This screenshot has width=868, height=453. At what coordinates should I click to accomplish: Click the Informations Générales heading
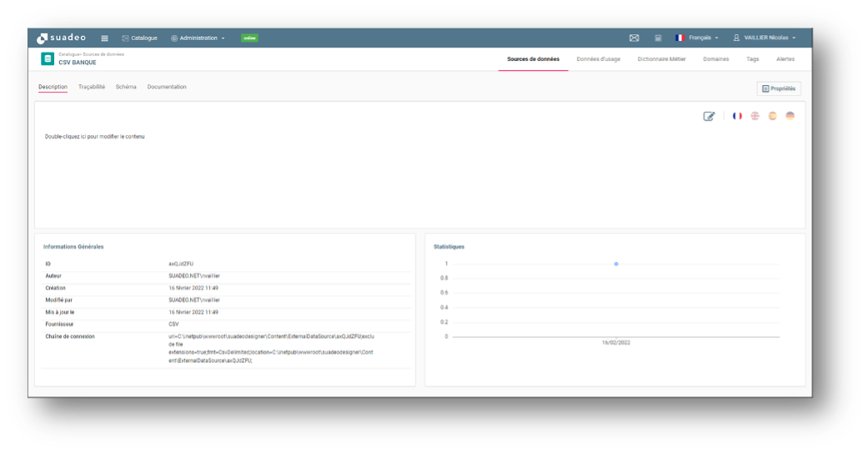click(x=73, y=247)
